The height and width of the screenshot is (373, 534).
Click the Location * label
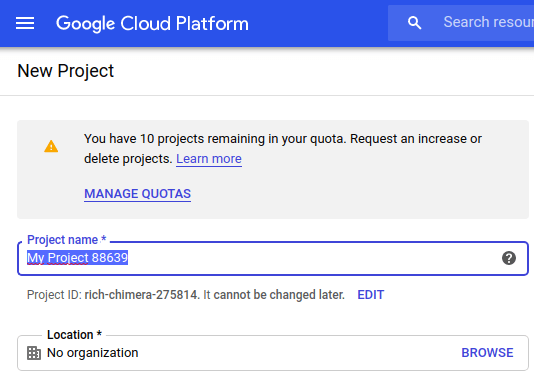[74, 335]
